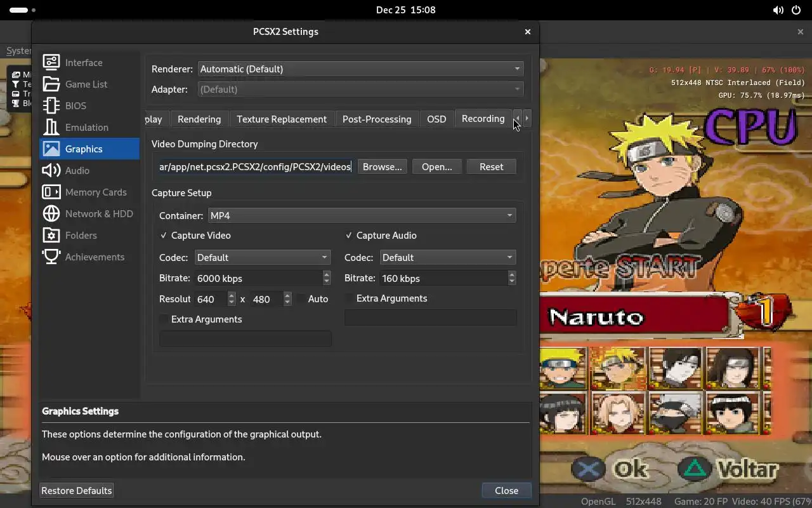This screenshot has width=812, height=508.
Task: Switch to the OSD tab
Action: [436, 119]
